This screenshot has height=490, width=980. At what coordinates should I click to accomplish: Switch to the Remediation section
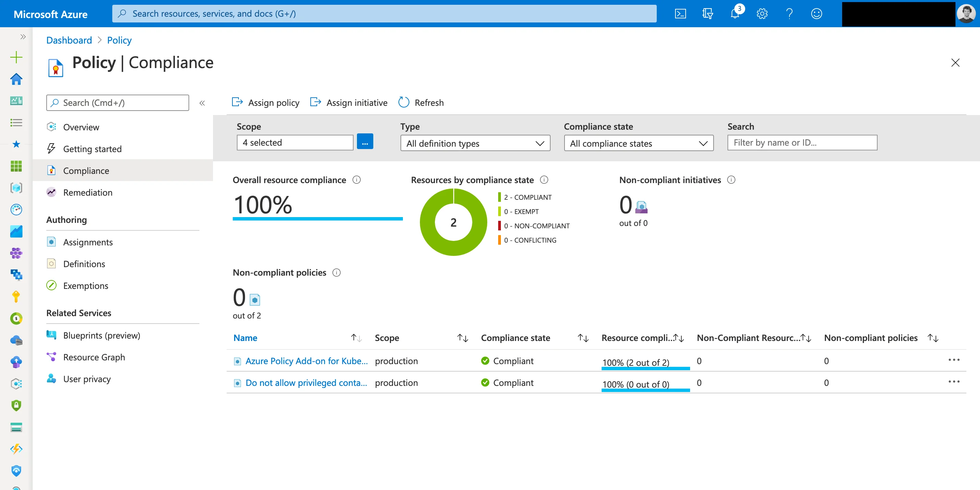tap(88, 192)
